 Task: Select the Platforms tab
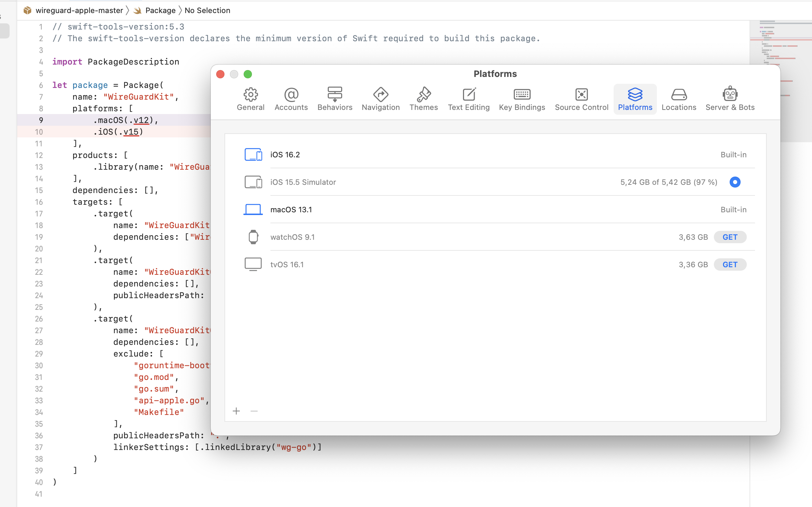[635, 99]
